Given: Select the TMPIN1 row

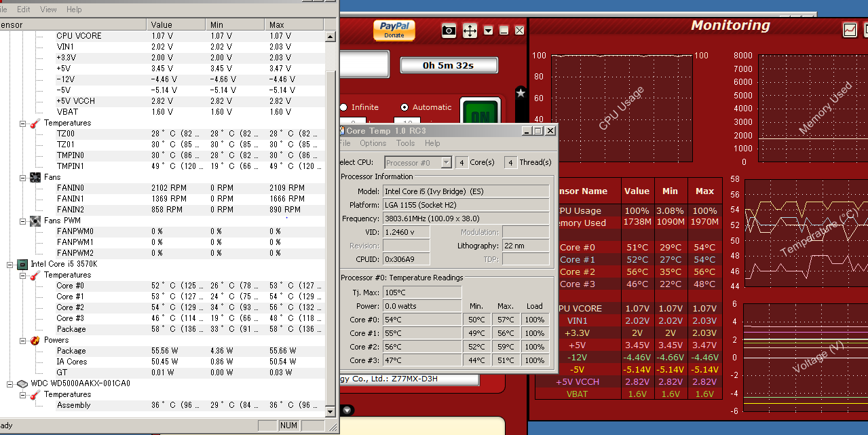Looking at the screenshot, I should click(x=163, y=166).
